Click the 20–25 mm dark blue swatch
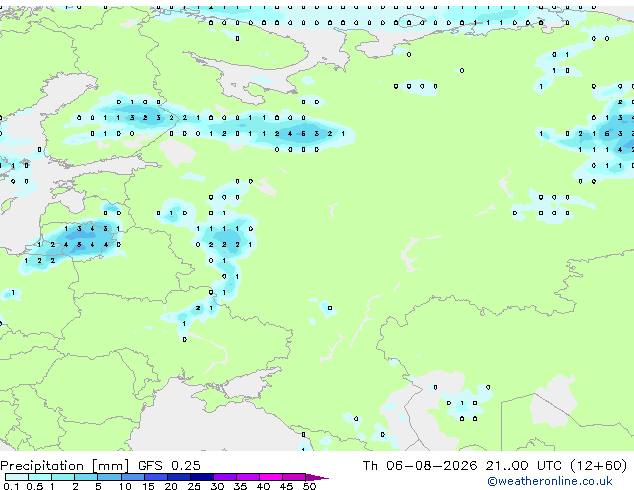 tap(178, 477)
